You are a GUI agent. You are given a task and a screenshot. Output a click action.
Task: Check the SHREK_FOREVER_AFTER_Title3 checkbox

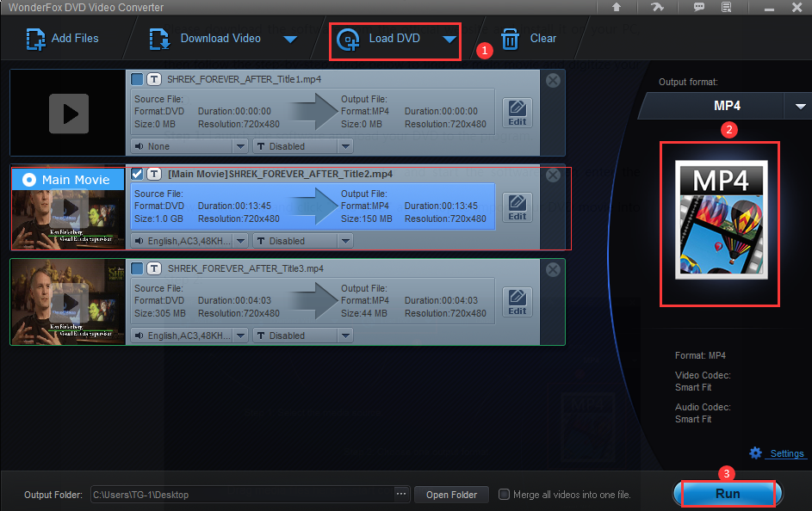(x=137, y=268)
